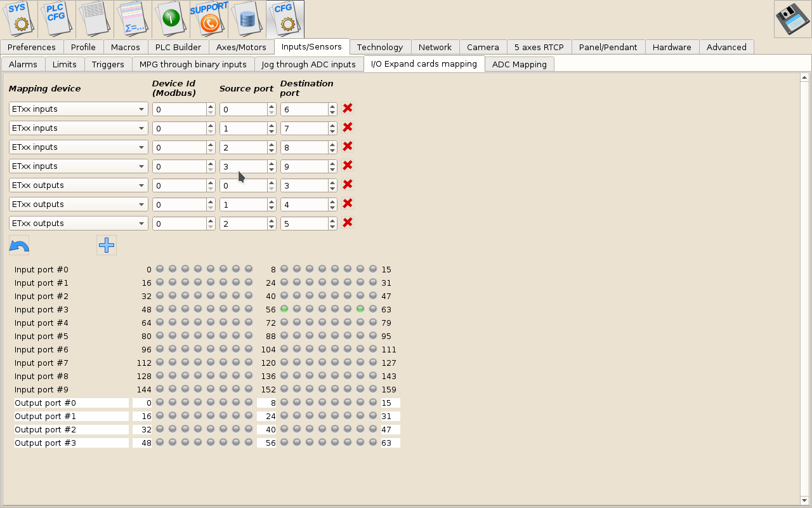Screen dimensions: 812x508
Task: Toggle the Output port #1 LED beside pin 24
Action: click(284, 416)
